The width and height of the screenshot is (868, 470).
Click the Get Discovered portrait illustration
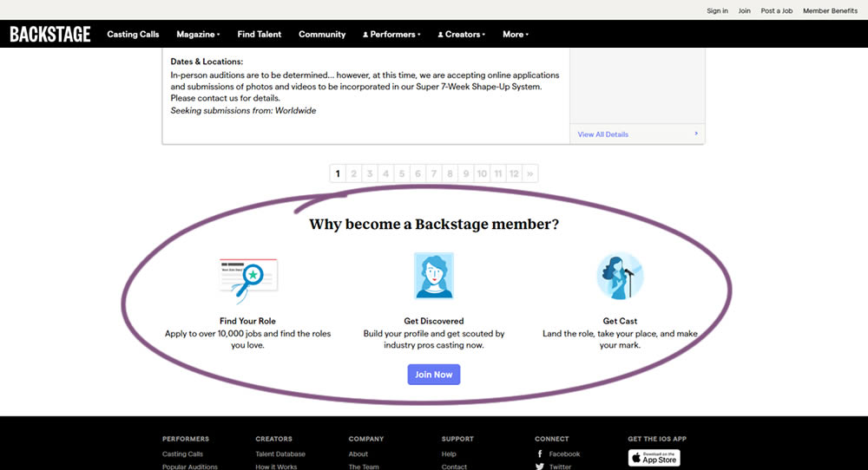[433, 276]
